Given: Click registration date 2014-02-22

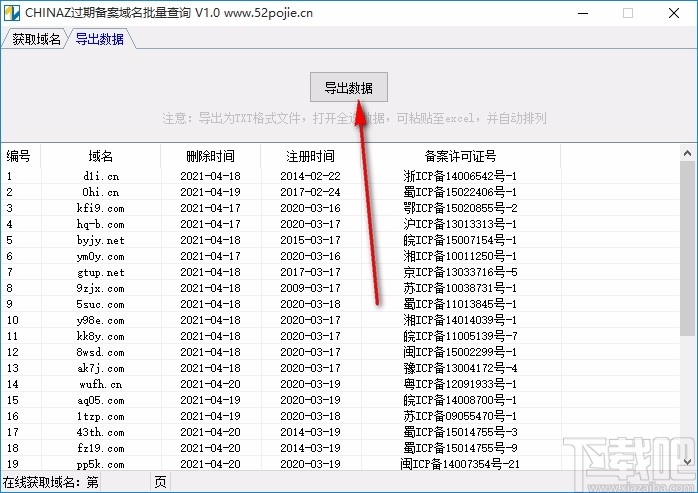Looking at the screenshot, I should point(310,176).
